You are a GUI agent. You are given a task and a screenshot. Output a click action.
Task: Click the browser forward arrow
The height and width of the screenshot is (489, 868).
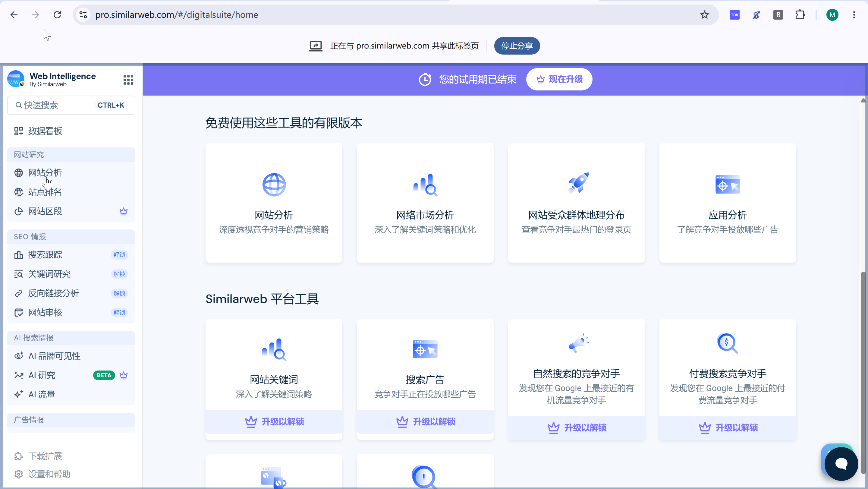tap(35, 15)
